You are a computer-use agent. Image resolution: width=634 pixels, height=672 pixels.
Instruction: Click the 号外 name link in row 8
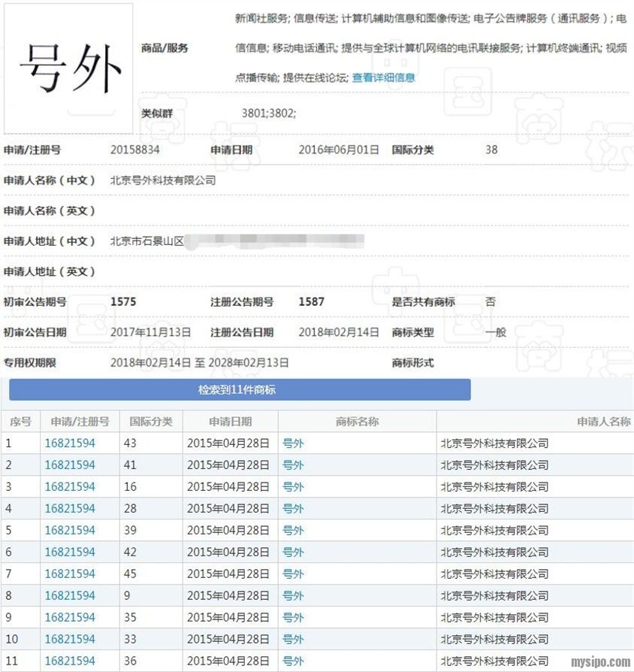tap(293, 596)
